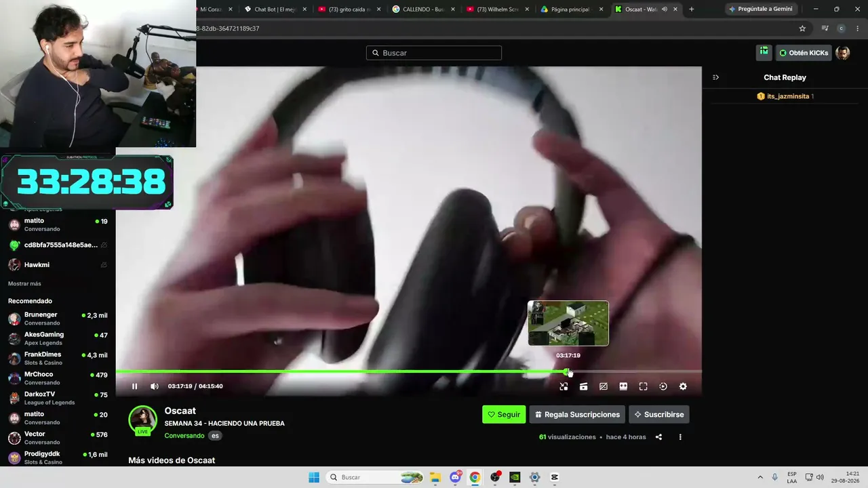Open the user profile avatar menu
Screen dimensions: 868x488
pyautogui.click(x=843, y=53)
